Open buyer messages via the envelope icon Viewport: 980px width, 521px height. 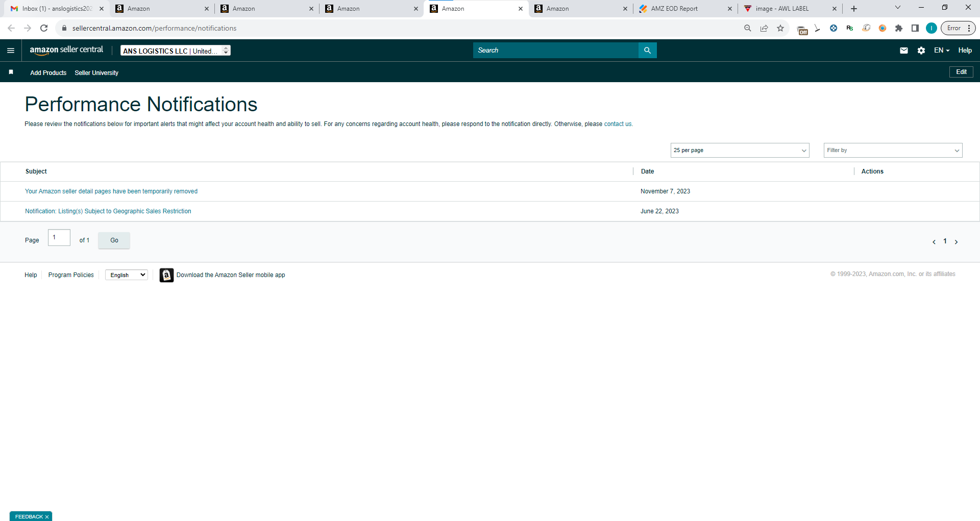point(904,51)
